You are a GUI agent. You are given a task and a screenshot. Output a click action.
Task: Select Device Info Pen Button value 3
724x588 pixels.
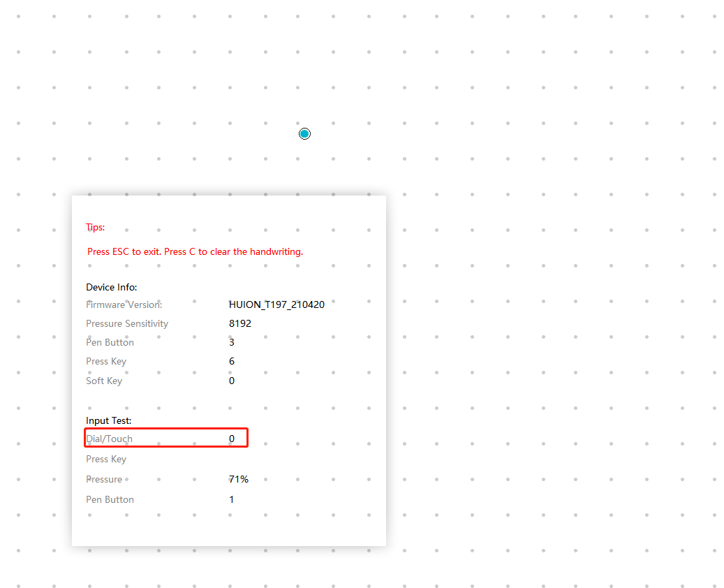point(232,343)
